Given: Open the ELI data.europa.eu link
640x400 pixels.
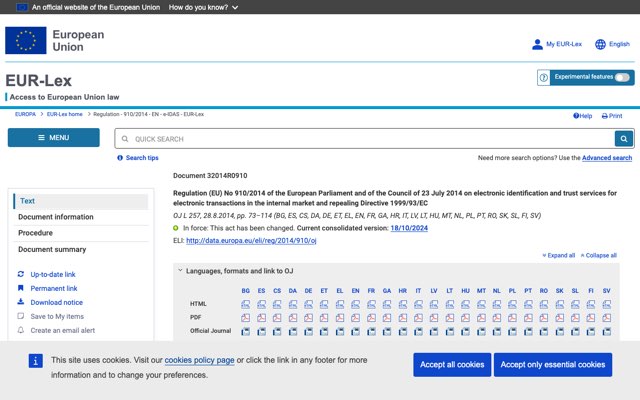Looking at the screenshot, I should (x=251, y=241).
